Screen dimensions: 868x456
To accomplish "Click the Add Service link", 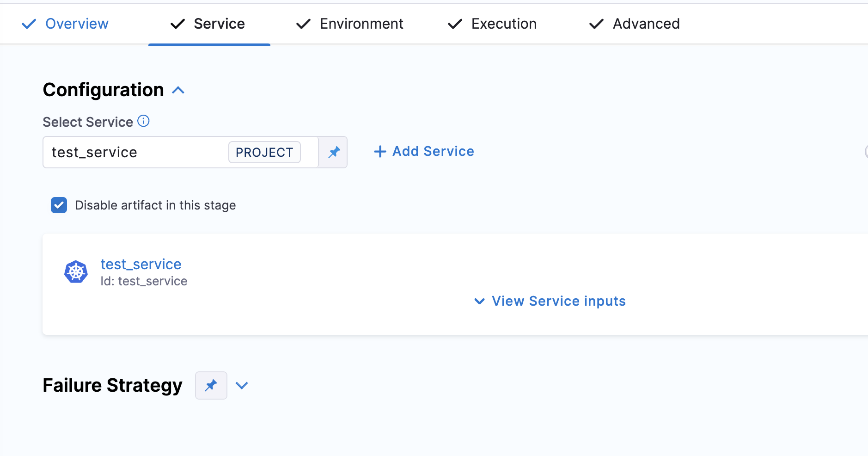I will click(433, 152).
